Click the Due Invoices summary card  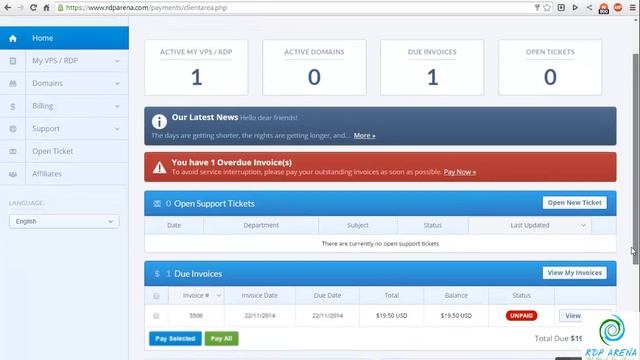click(432, 67)
